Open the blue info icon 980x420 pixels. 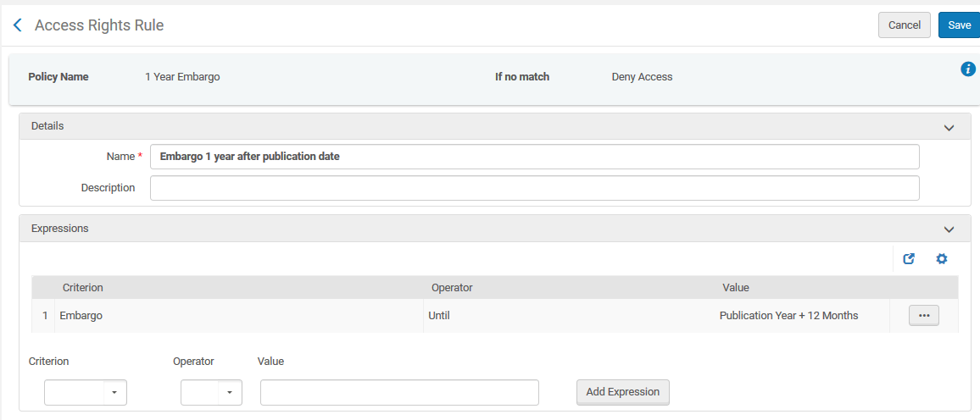[x=968, y=69]
